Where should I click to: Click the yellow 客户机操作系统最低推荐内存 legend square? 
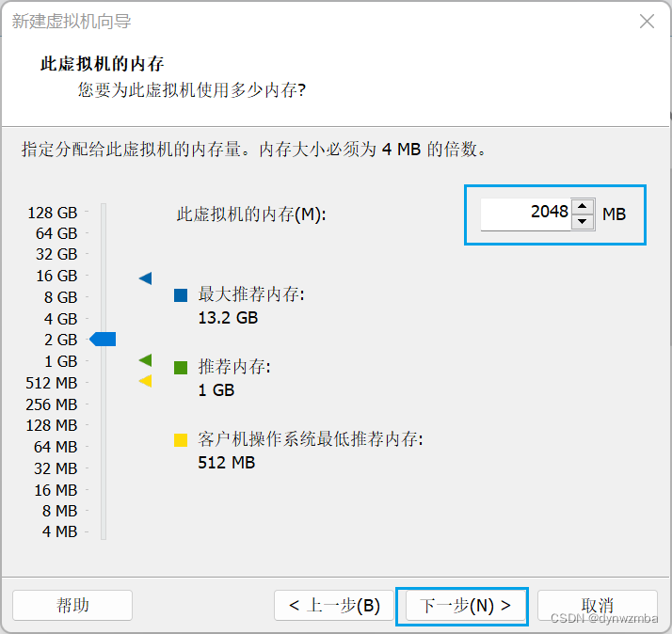pyautogui.click(x=181, y=439)
